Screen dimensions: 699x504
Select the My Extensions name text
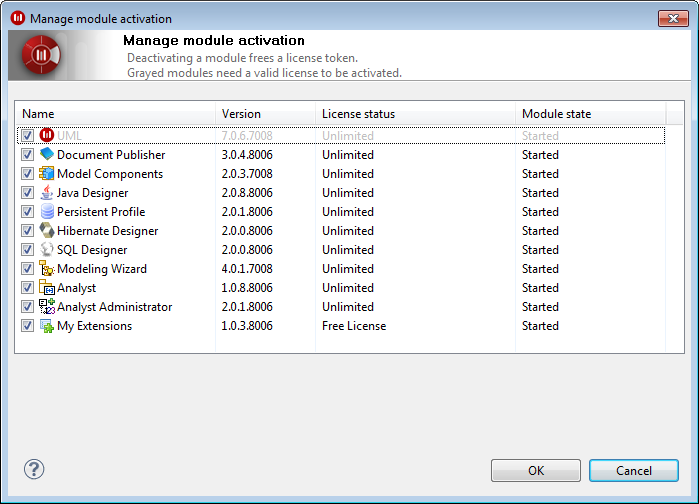pyautogui.click(x=95, y=326)
